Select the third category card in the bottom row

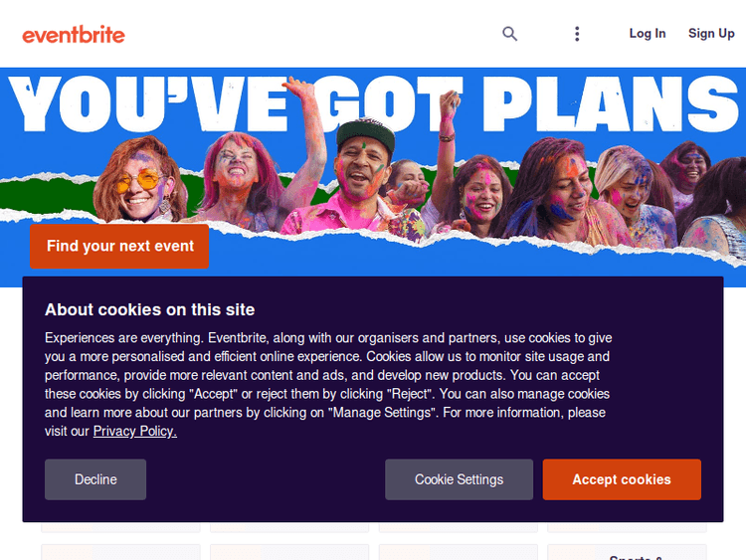[459, 552]
